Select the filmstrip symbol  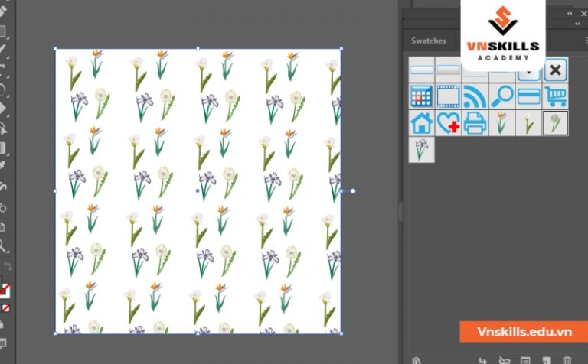448,96
